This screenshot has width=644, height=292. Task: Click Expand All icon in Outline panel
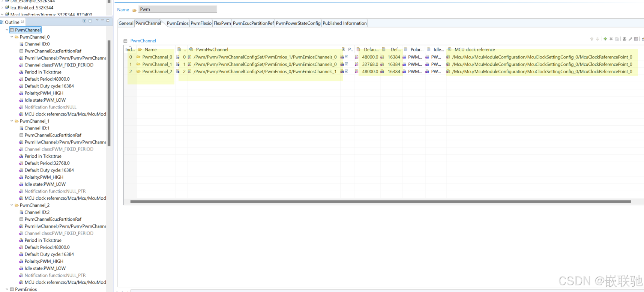pos(84,21)
